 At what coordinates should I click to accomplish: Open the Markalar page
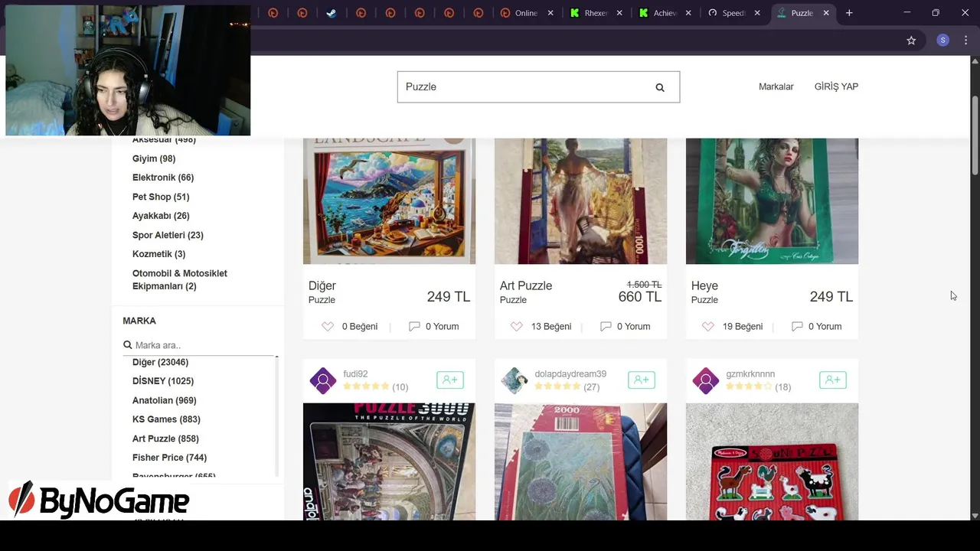776,86
